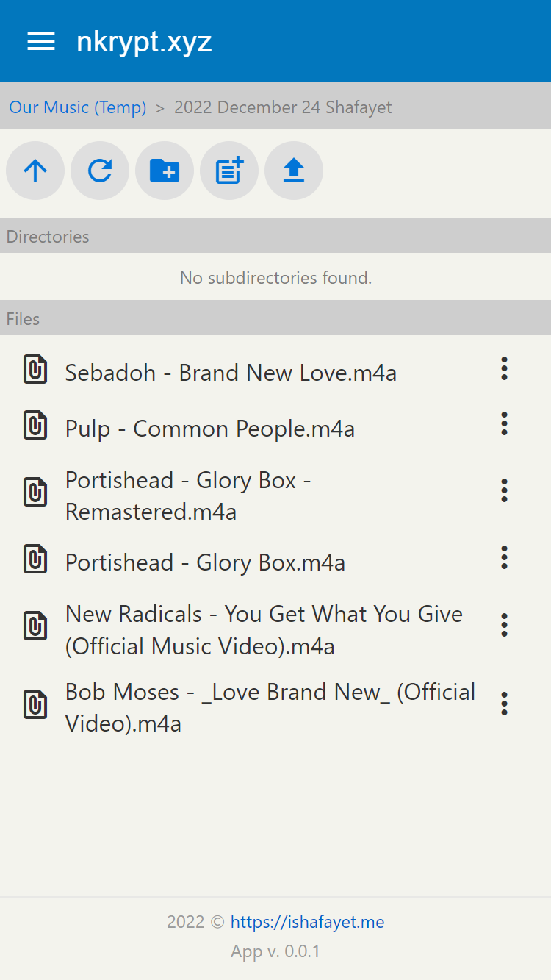Refresh the current folder listing
Viewport: 551px width, 980px height.
pos(100,171)
